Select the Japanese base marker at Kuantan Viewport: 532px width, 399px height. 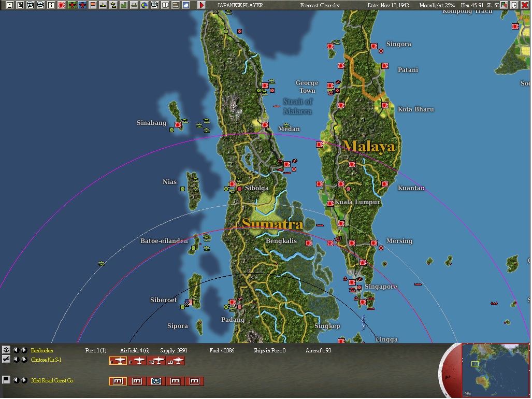385,184
